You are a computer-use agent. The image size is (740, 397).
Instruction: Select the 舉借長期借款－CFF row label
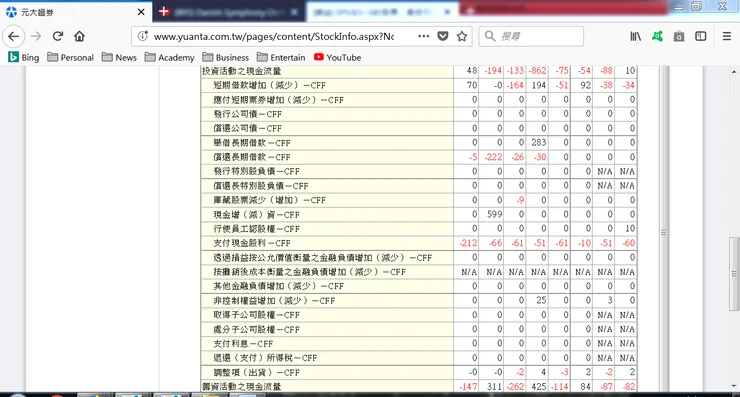pos(252,143)
